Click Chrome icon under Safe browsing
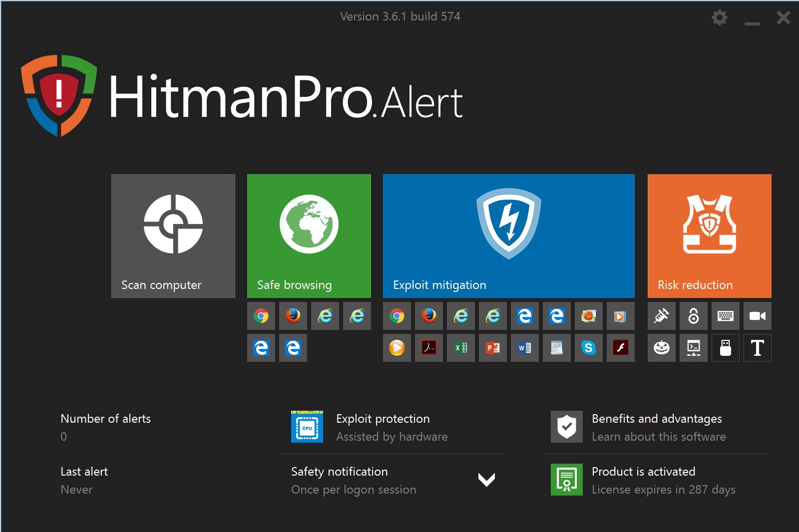Viewport: 799px width, 532px height. (x=261, y=316)
